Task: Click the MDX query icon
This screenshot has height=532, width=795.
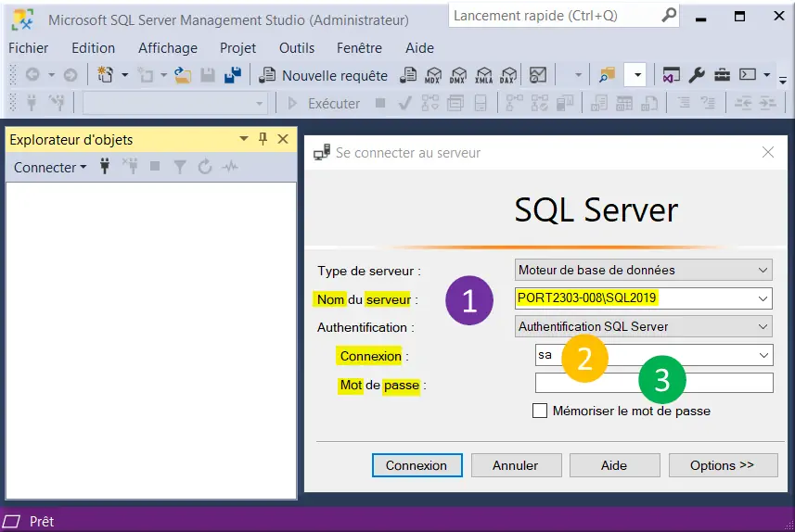Action: pyautogui.click(x=433, y=75)
